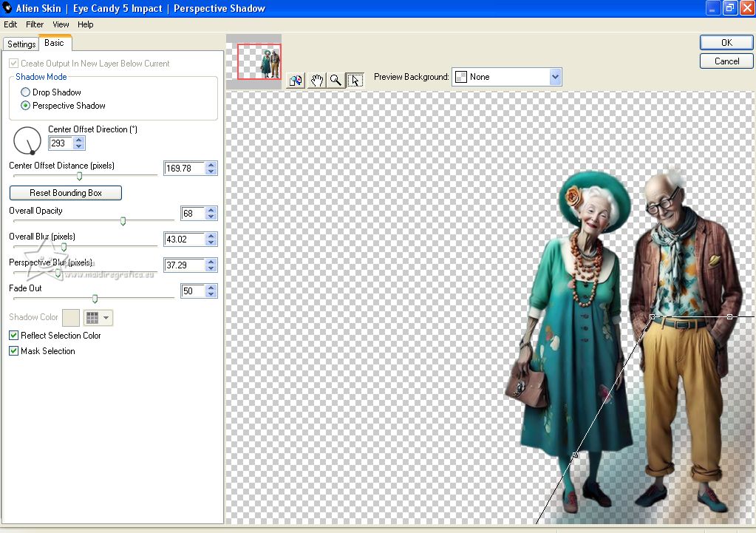This screenshot has width=756, height=533.
Task: Click the Center Offset Direction dial
Action: tap(27, 140)
